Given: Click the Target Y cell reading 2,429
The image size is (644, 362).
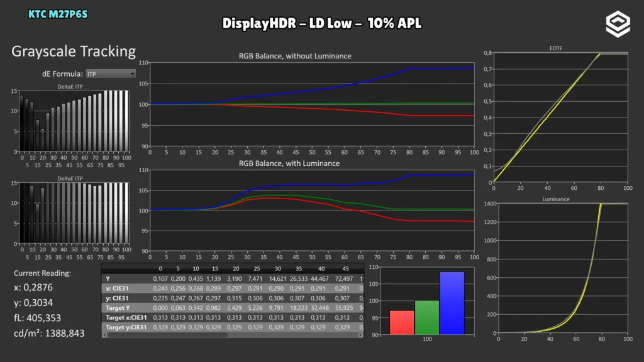Looking at the screenshot, I should pyautogui.click(x=235, y=308).
